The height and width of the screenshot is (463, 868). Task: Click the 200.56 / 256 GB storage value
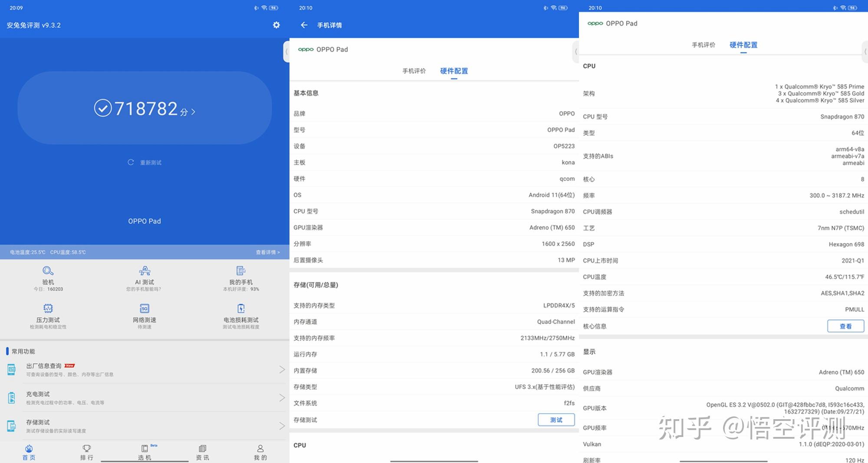click(x=553, y=371)
